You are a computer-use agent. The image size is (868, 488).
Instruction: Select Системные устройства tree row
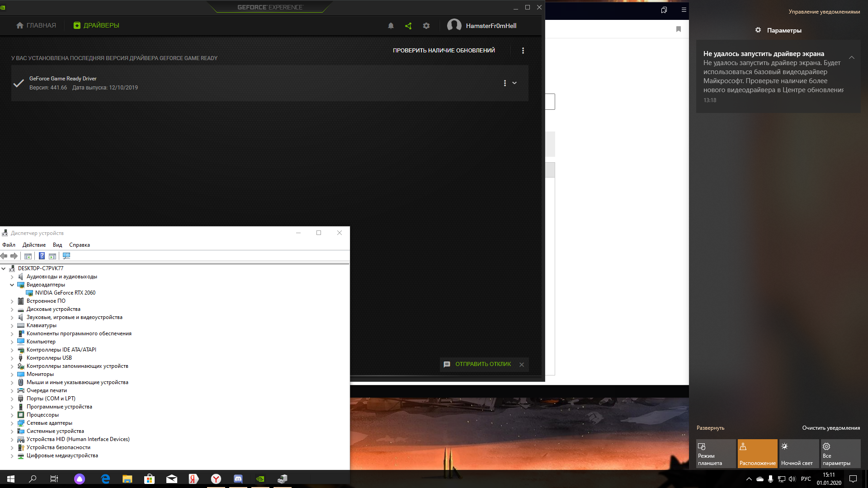point(55,431)
